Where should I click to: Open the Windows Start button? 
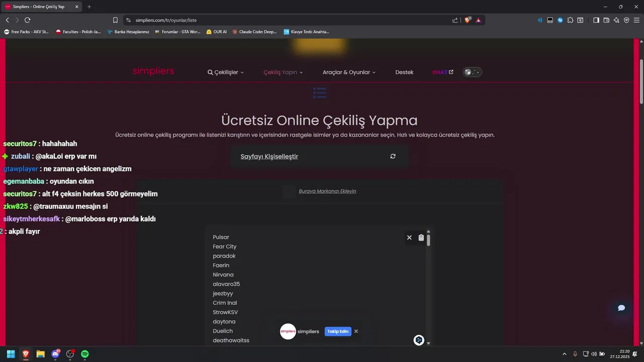pos(11,354)
